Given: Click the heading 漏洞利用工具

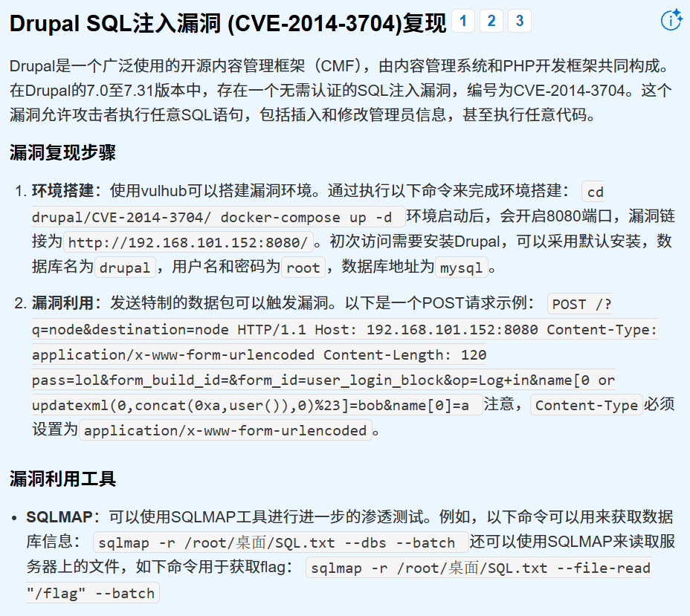Looking at the screenshot, I should tap(62, 479).
